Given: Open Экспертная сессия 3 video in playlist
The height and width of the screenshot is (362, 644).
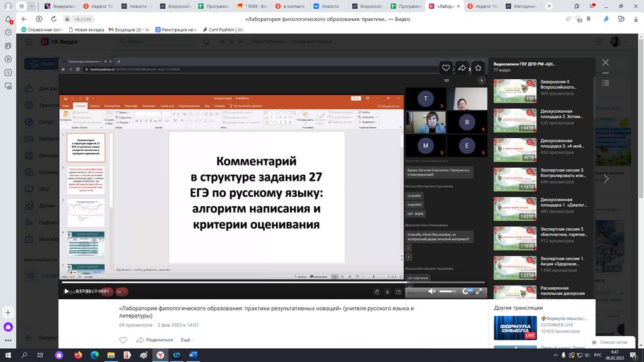Looking at the screenshot, I should (x=515, y=178).
